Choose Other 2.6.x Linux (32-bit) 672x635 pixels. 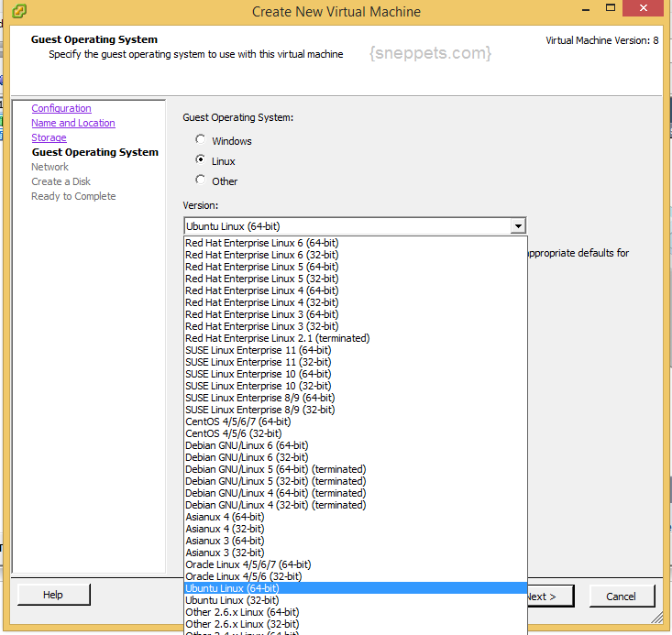click(x=356, y=624)
